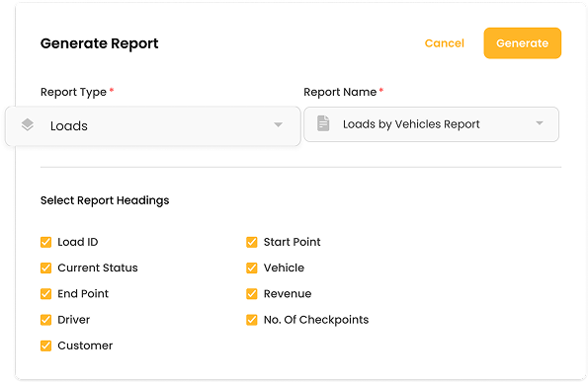Screen dimensions: 588x383
Task: Uncheck the Start Point checkbox
Action: tap(252, 242)
